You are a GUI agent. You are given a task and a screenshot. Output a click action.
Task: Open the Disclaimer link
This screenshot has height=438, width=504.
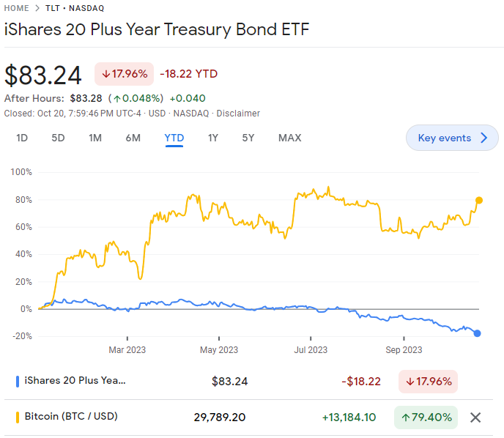point(238,114)
